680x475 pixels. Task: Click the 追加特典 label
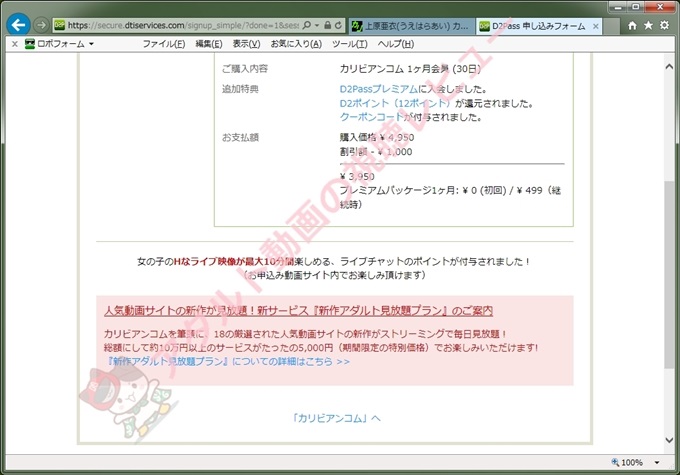tap(240, 89)
